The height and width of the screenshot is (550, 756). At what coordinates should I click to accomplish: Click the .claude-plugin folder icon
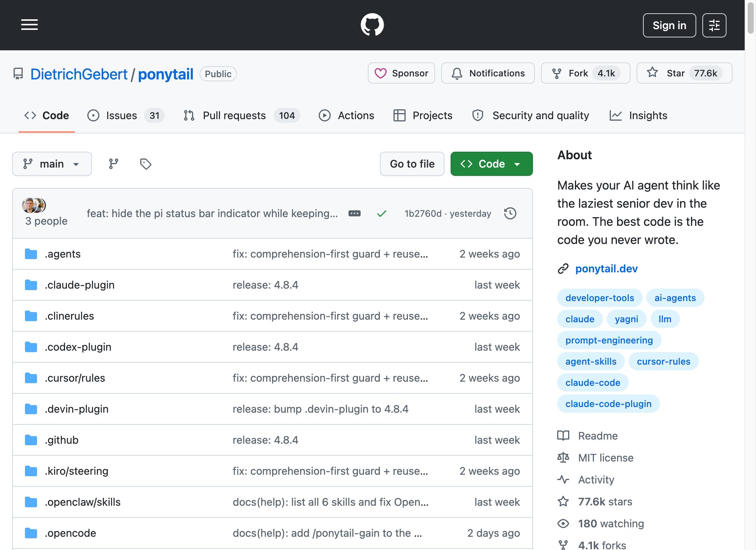(31, 285)
